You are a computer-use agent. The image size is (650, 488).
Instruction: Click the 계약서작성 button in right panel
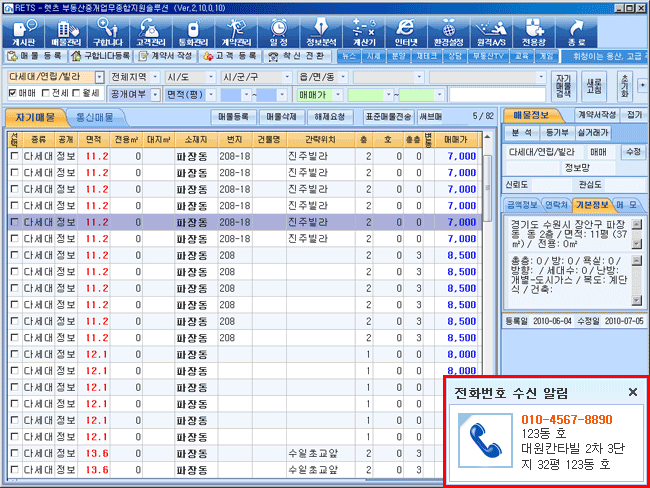point(597,115)
